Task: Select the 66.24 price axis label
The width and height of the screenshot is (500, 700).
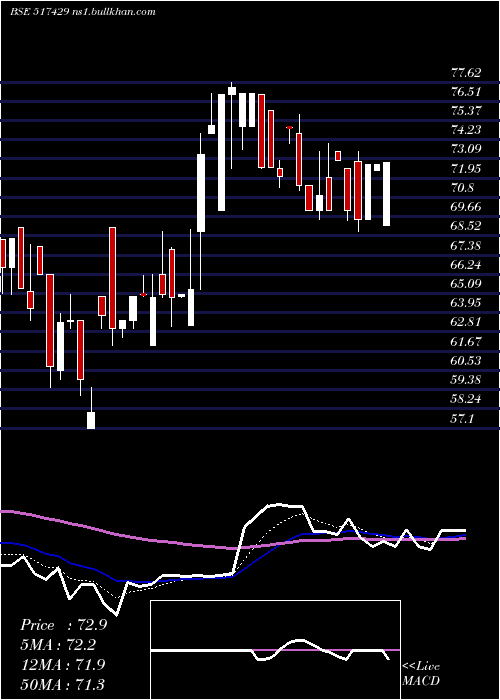Action: pos(466,265)
